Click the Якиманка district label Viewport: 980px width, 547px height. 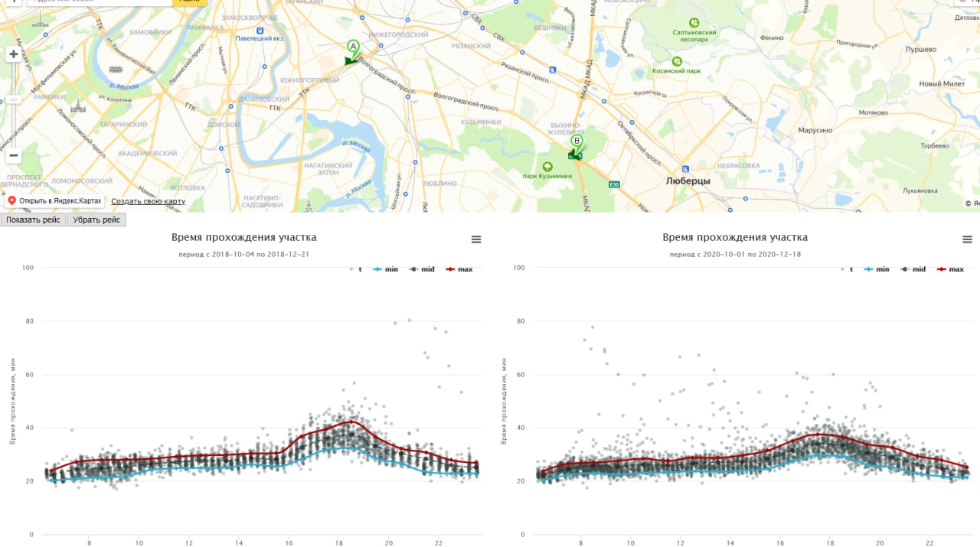(x=204, y=27)
